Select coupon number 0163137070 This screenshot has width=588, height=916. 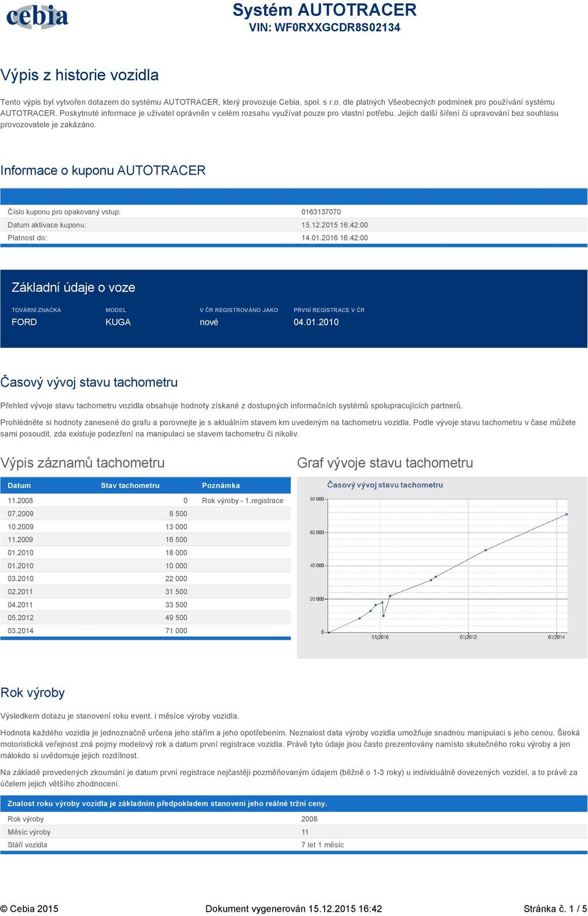[321, 212]
